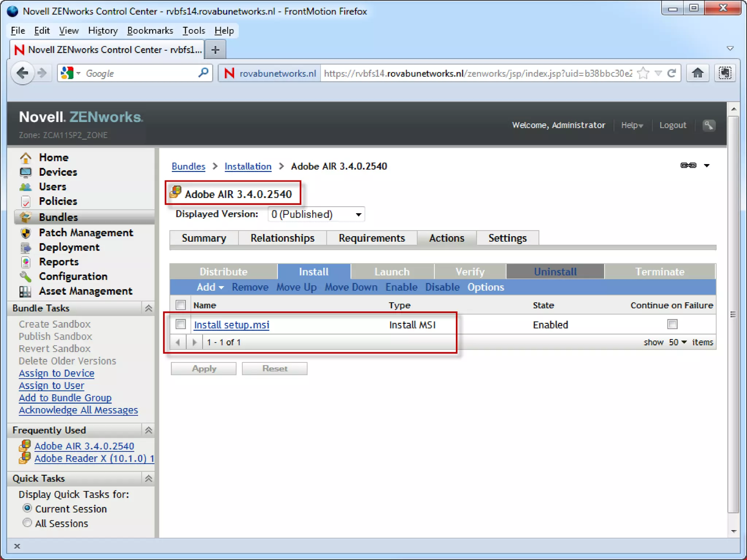Click the browser Forward arrow button
The height and width of the screenshot is (560, 747).
pyautogui.click(x=42, y=73)
